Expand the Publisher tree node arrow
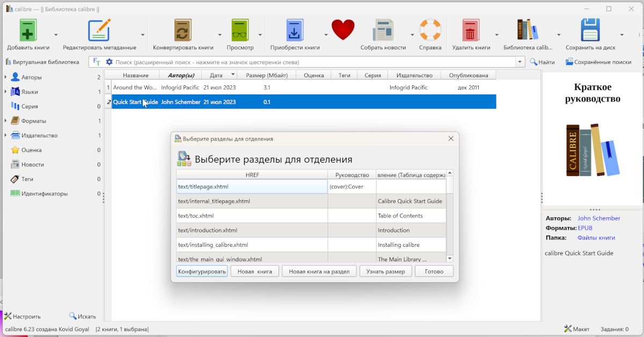Image resolution: width=644 pixels, height=337 pixels. (5, 135)
